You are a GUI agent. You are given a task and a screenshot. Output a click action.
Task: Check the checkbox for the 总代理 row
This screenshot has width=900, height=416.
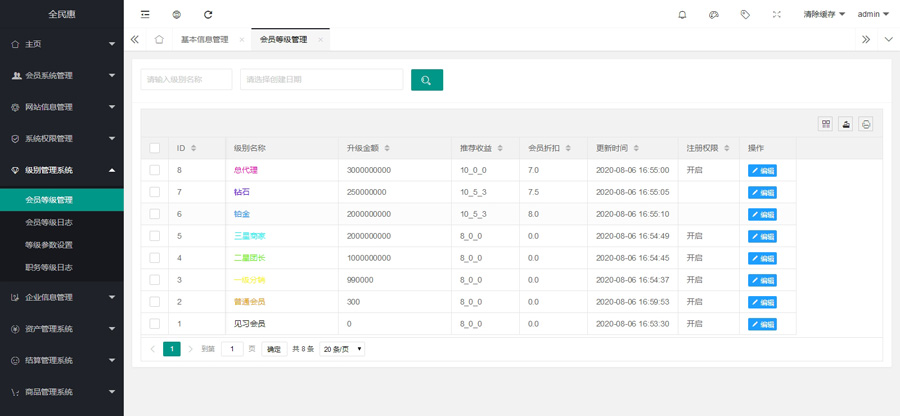[x=154, y=170]
